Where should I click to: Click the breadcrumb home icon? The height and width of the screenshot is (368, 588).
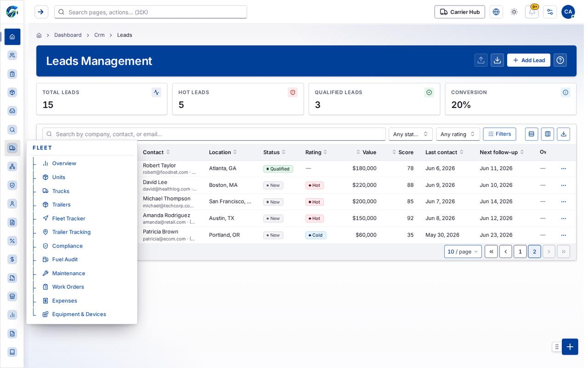[39, 35]
